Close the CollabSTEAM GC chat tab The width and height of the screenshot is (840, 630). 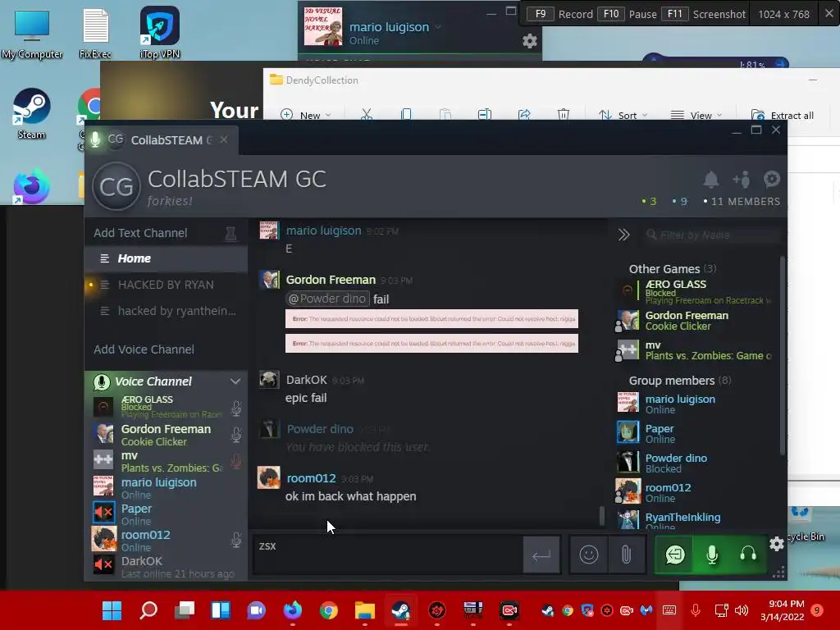(x=224, y=139)
